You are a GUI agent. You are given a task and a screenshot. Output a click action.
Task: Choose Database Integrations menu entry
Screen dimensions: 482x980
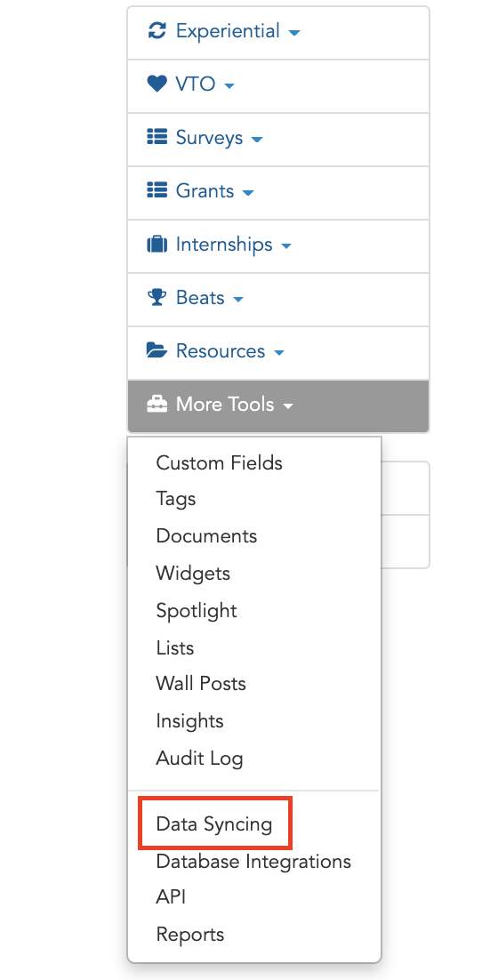253,861
